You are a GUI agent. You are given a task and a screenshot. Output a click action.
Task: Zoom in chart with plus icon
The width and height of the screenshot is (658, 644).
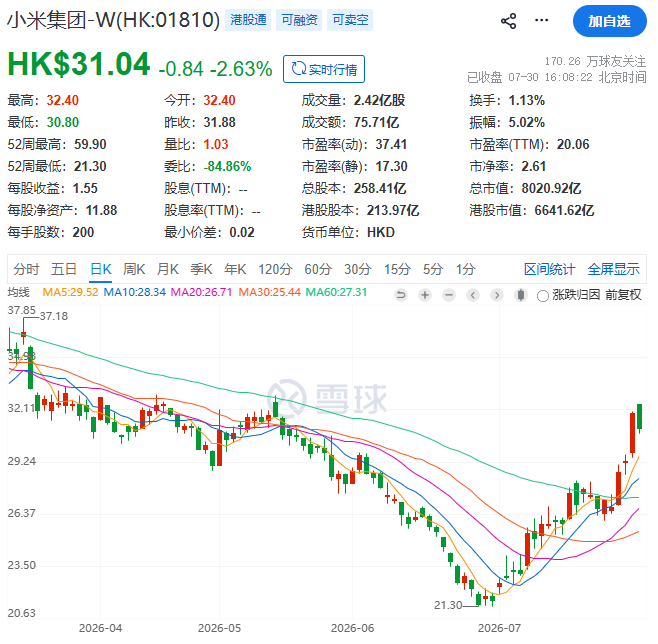[425, 295]
